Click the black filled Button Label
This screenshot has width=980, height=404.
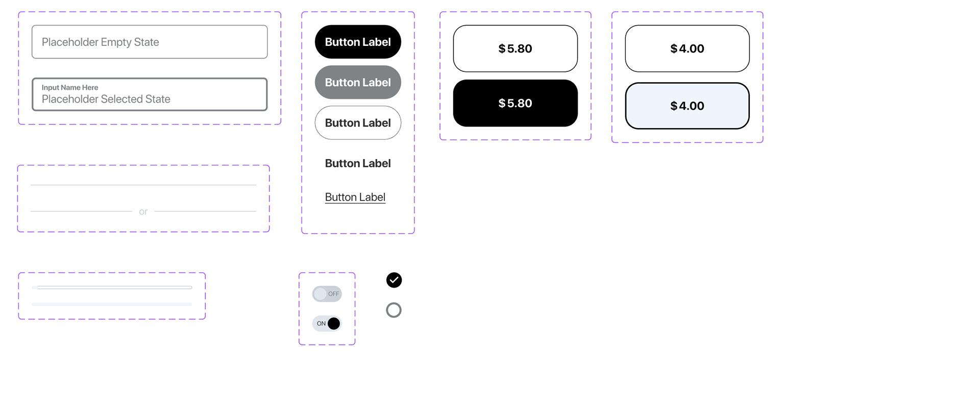358,42
